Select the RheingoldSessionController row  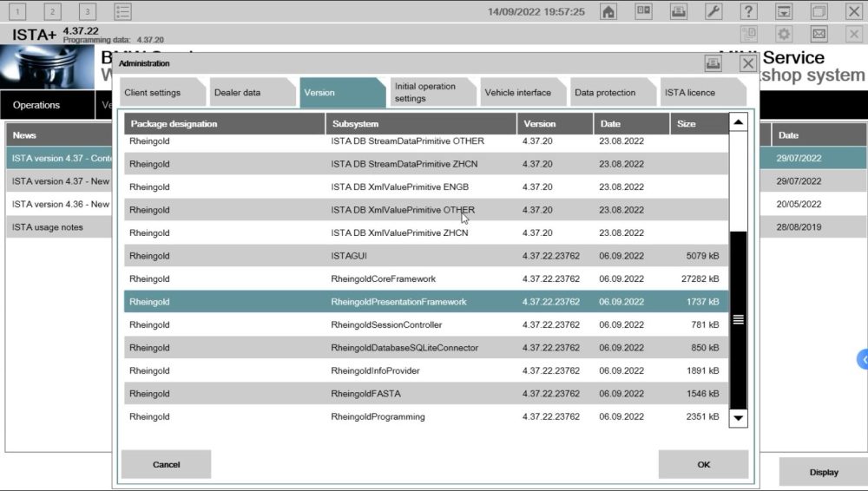click(425, 325)
